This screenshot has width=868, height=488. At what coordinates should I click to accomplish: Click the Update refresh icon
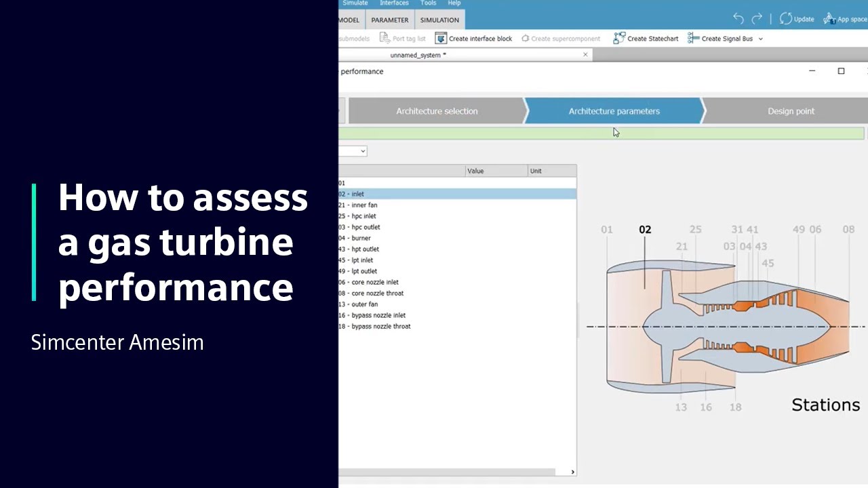point(785,19)
